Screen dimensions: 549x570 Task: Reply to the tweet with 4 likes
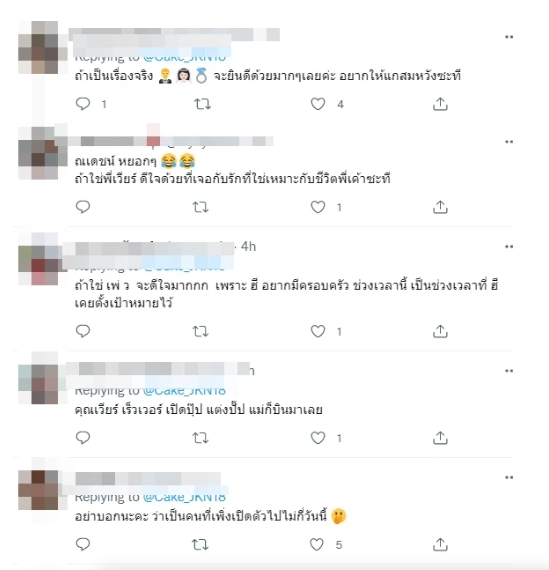pyautogui.click(x=83, y=104)
